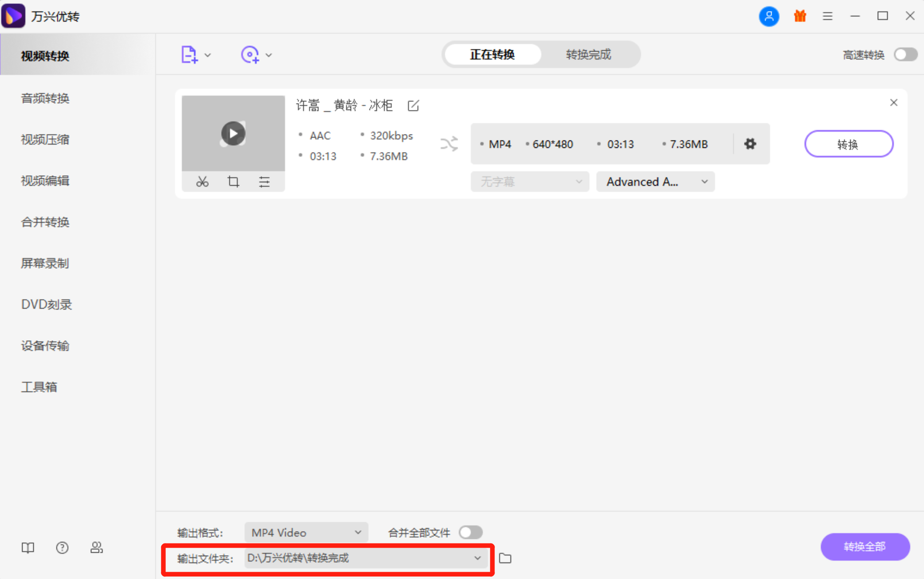The image size is (924, 579).
Task: Open the user guide book icon
Action: coord(28,548)
